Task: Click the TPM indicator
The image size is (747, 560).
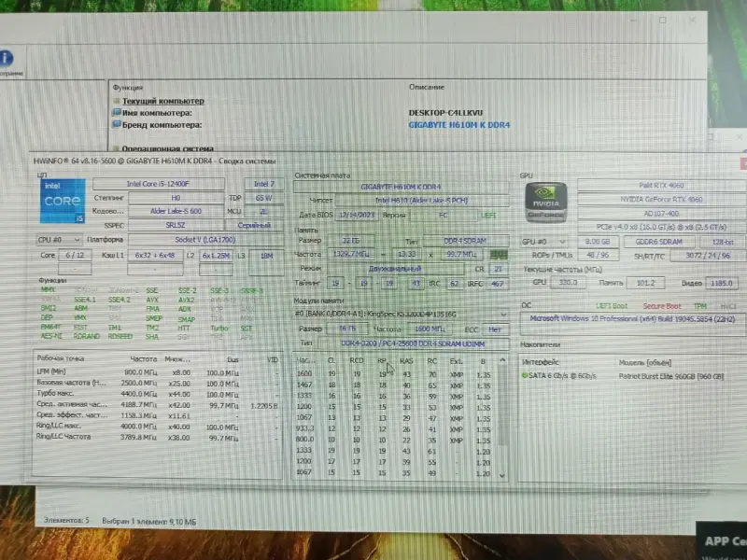Action: pyautogui.click(x=699, y=306)
